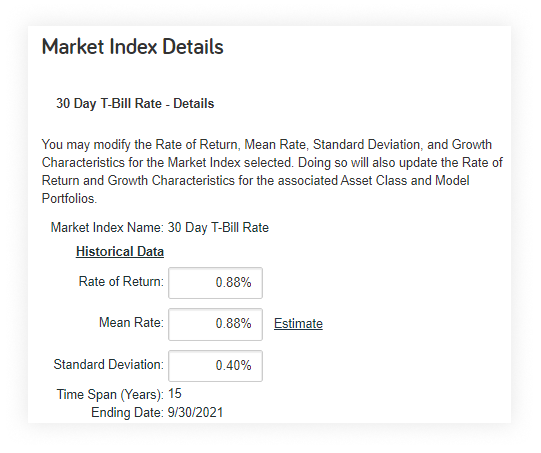Click the Mean Rate input field

pos(215,324)
